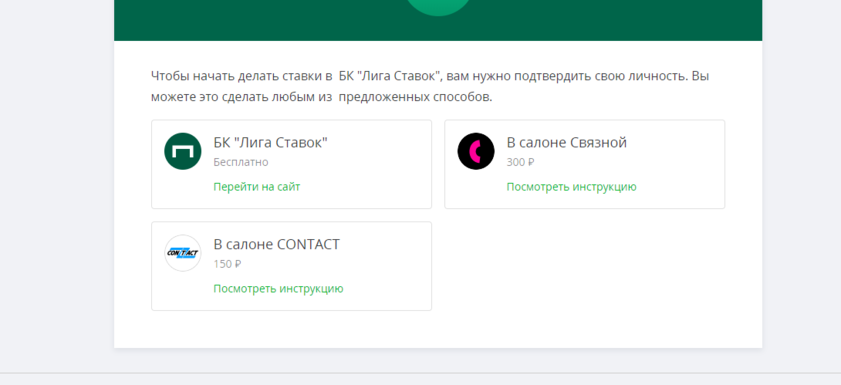The height and width of the screenshot is (385, 841).
Task: Click the 'Бесплатно' price label
Action: pyautogui.click(x=241, y=162)
